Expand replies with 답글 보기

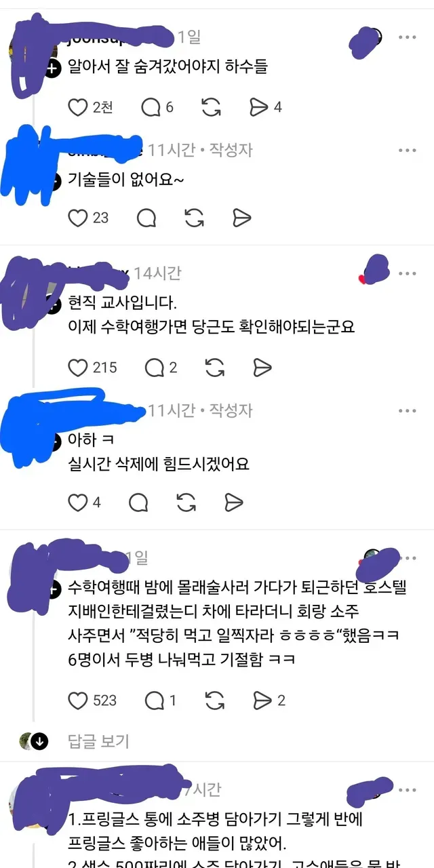pos(98,741)
